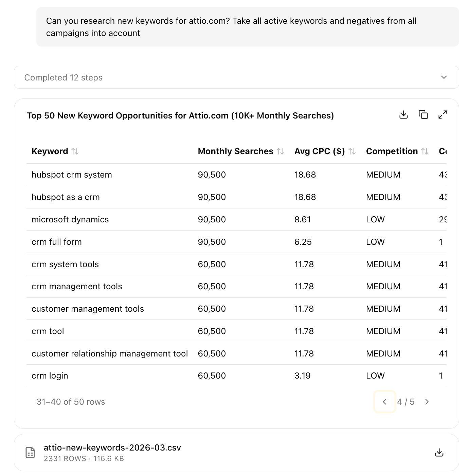Download the attio-new-keywords CSV file
This screenshot has height=476, width=470.
coord(439,453)
